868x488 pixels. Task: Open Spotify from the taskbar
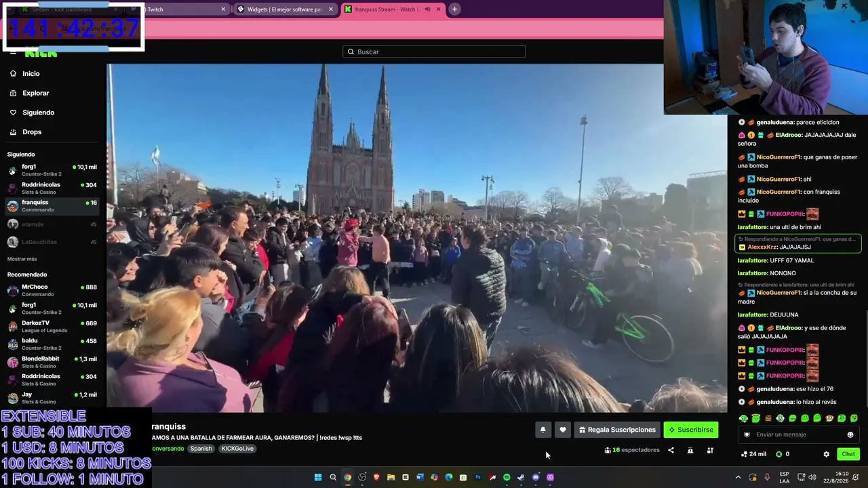[507, 477]
